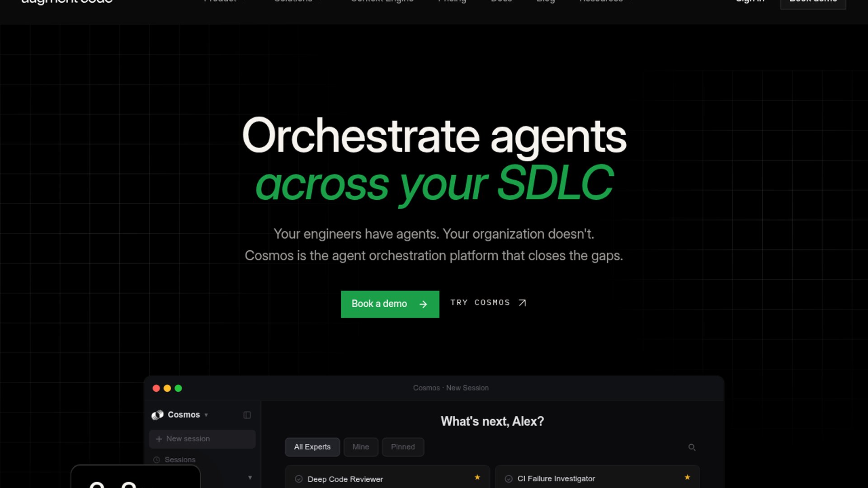The width and height of the screenshot is (868, 488).
Task: Select the All Experts tab
Action: [x=312, y=447]
